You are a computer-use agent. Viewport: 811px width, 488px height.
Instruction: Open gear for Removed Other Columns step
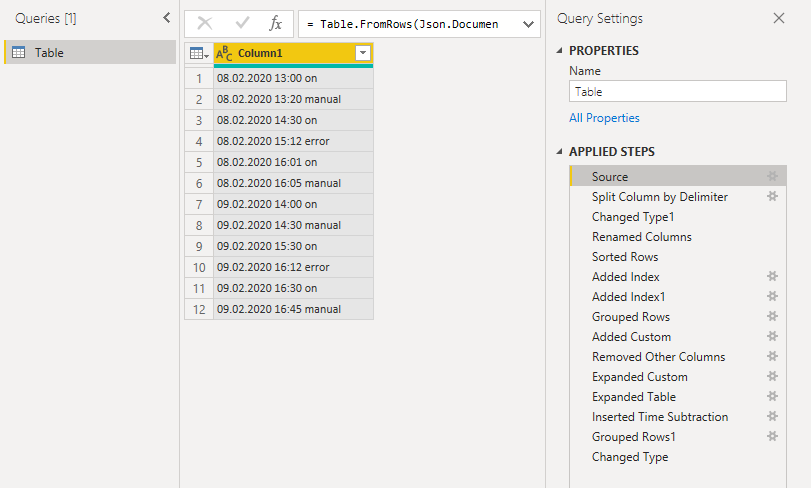pos(772,356)
